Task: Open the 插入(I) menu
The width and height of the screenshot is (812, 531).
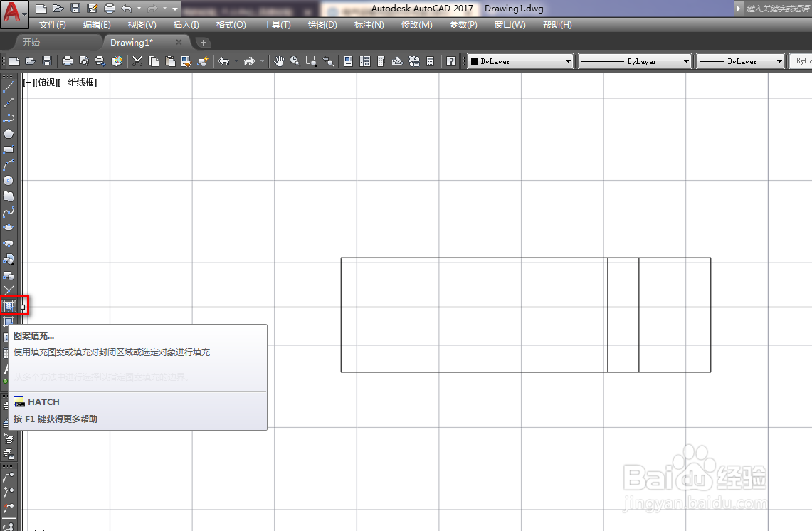Action: click(x=186, y=25)
